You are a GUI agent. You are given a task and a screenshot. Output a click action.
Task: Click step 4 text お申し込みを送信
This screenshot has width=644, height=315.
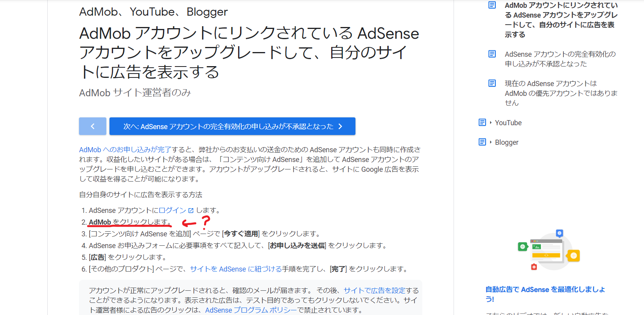297,245
